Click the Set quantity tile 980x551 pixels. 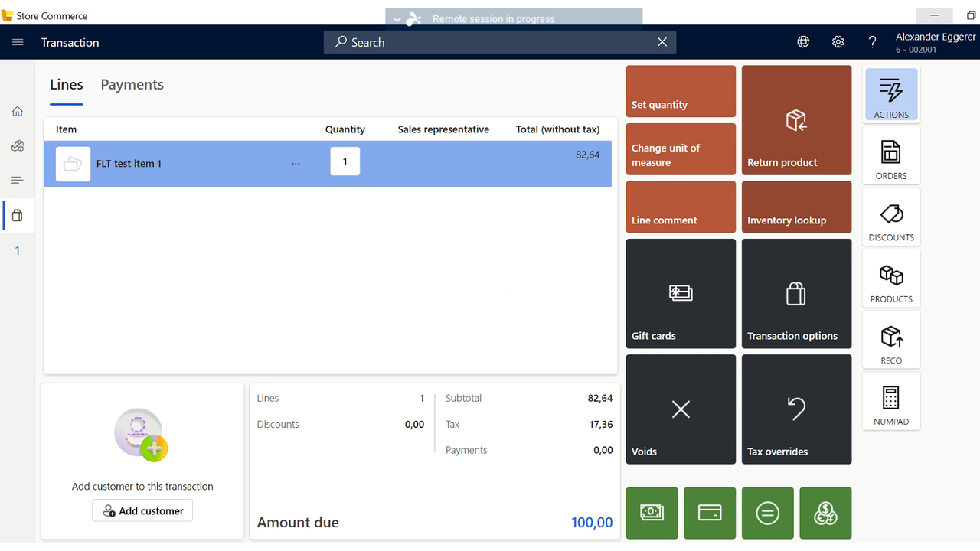[681, 91]
